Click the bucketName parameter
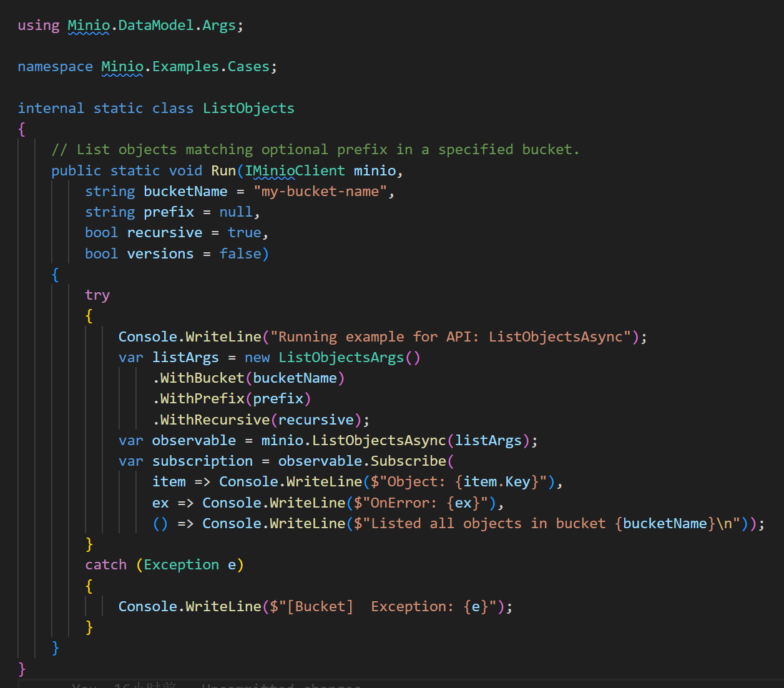Screen dimensions: 784x688 [x=185, y=191]
